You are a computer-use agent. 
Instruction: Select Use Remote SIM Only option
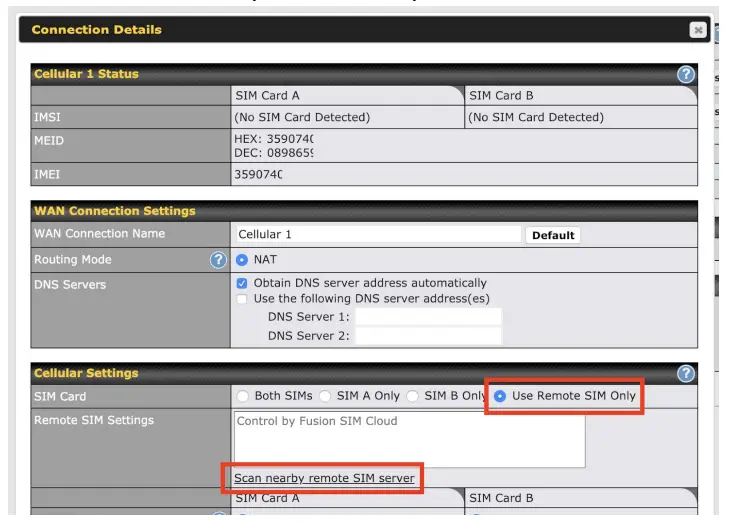[x=500, y=396]
